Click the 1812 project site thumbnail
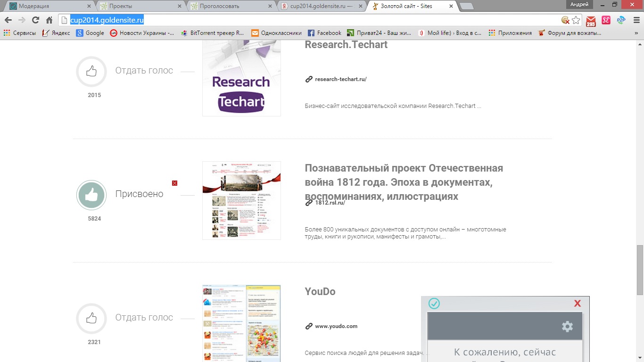The image size is (644, 362). (x=241, y=200)
